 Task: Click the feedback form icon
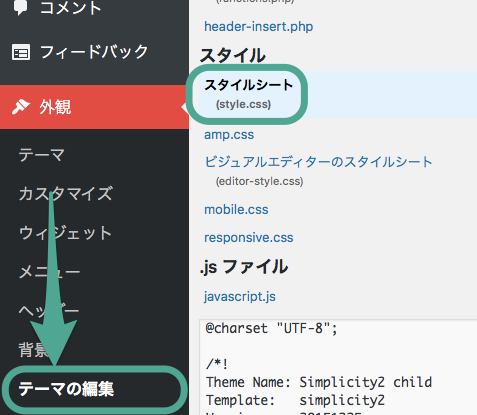21,52
